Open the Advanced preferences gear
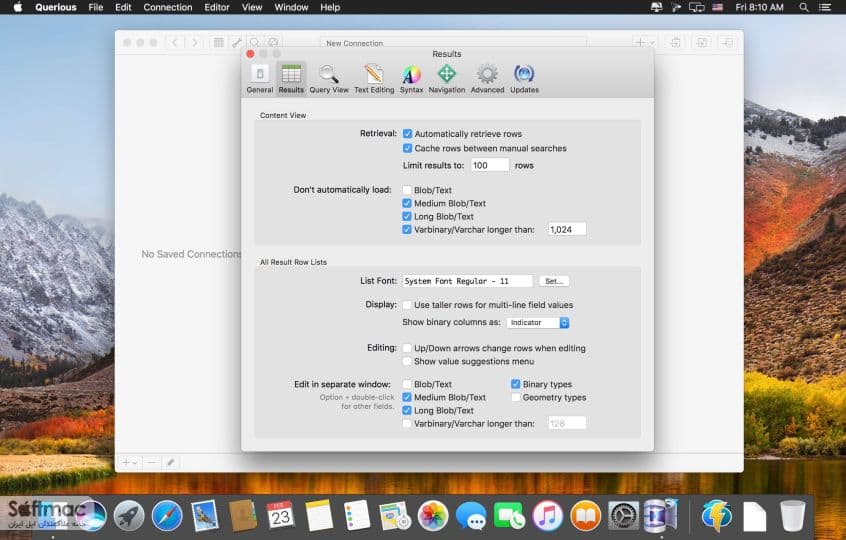The height and width of the screenshot is (540, 846). [x=487, y=79]
